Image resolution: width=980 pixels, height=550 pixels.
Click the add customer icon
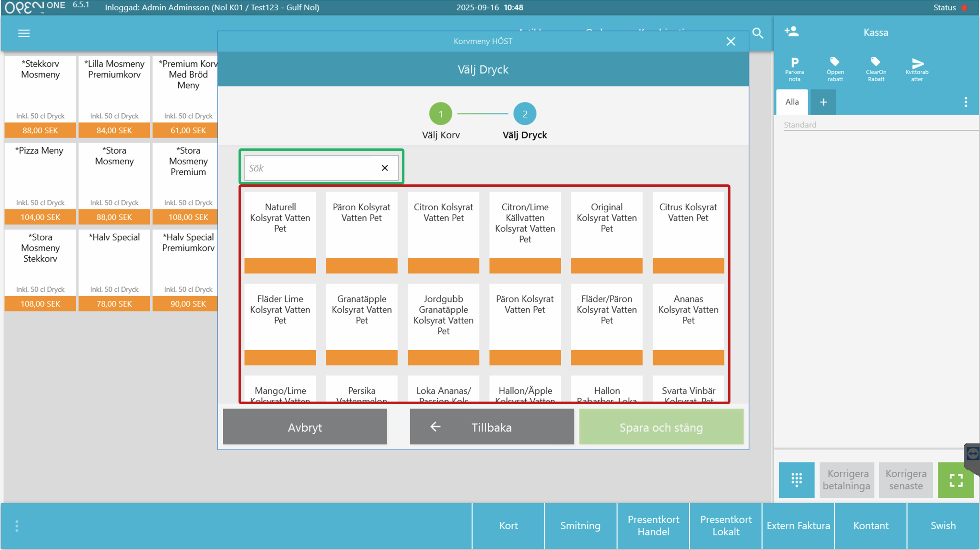point(791,31)
